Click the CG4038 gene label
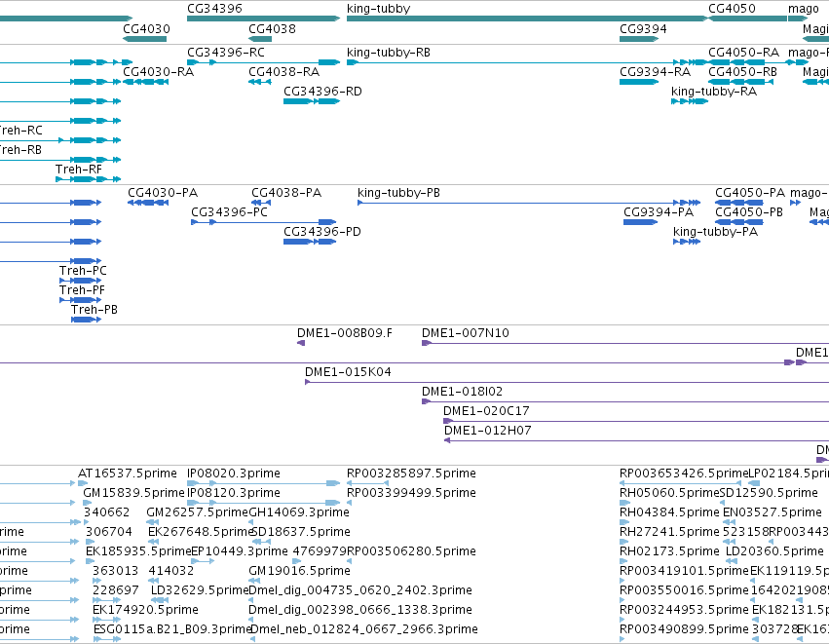This screenshot has height=644, width=829. tap(273, 28)
